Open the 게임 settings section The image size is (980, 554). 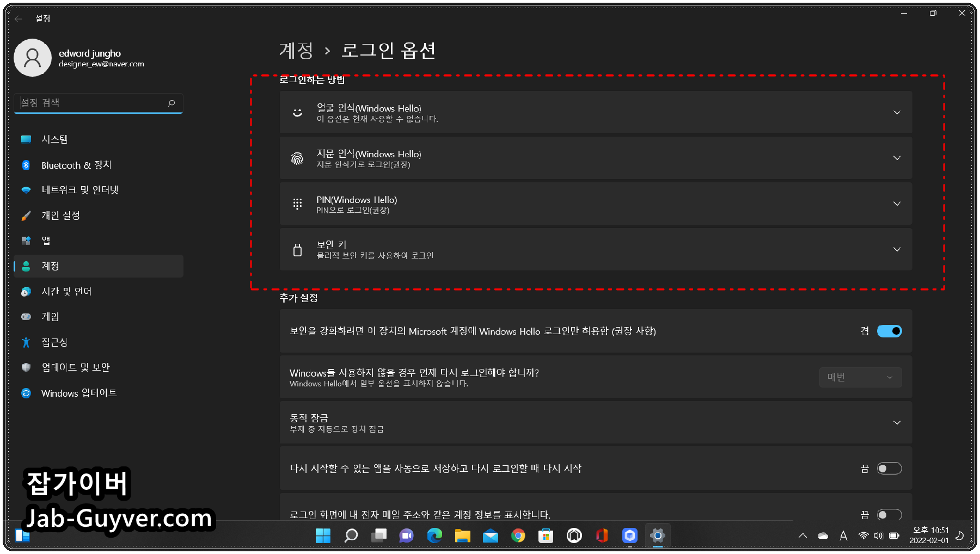[x=50, y=317]
